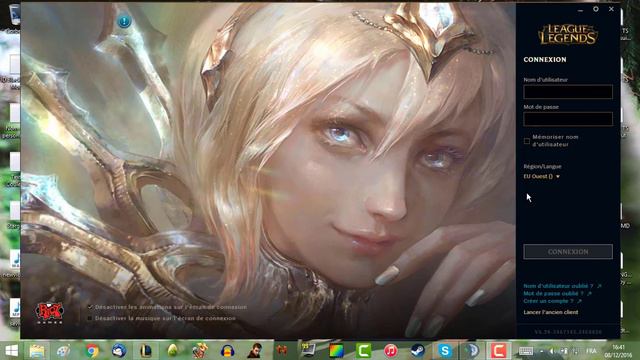Open red C recorder taskbar icon
The width and height of the screenshot is (640, 360).
(498, 351)
